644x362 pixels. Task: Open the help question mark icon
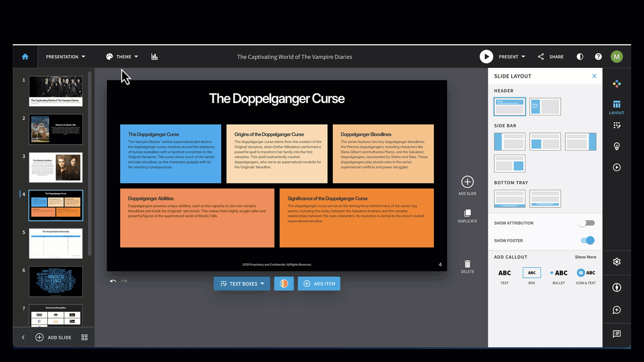tap(598, 57)
